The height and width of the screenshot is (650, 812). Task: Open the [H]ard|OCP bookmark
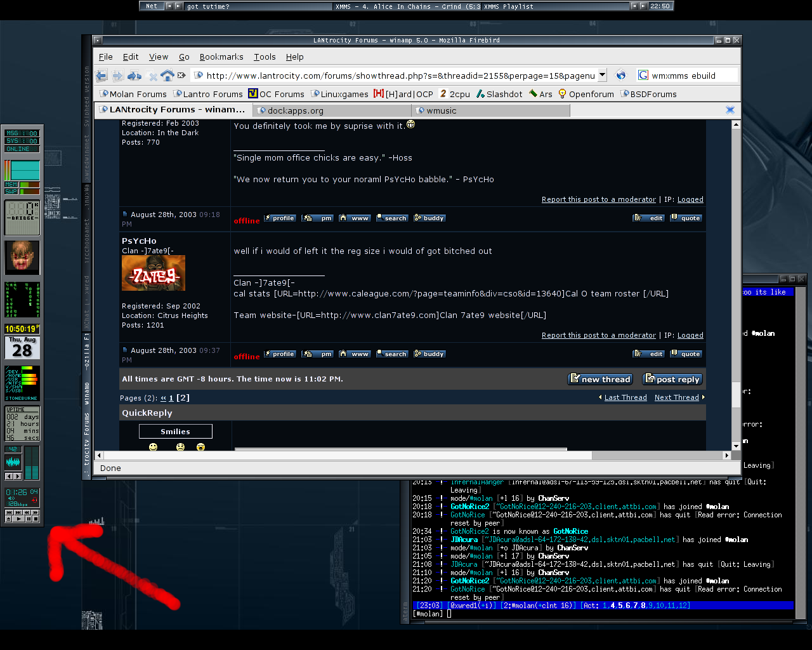403,94
